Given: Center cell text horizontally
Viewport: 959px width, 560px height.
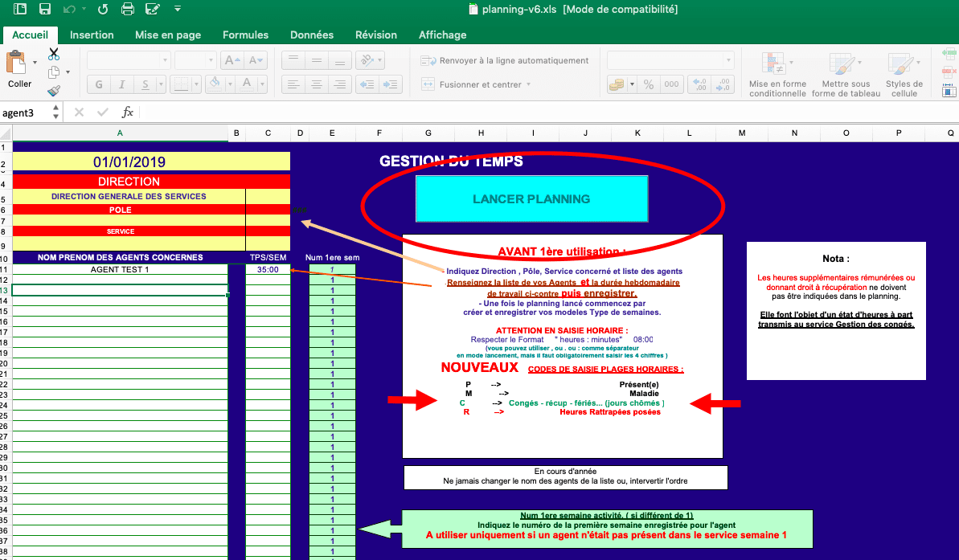Looking at the screenshot, I should point(316,84).
